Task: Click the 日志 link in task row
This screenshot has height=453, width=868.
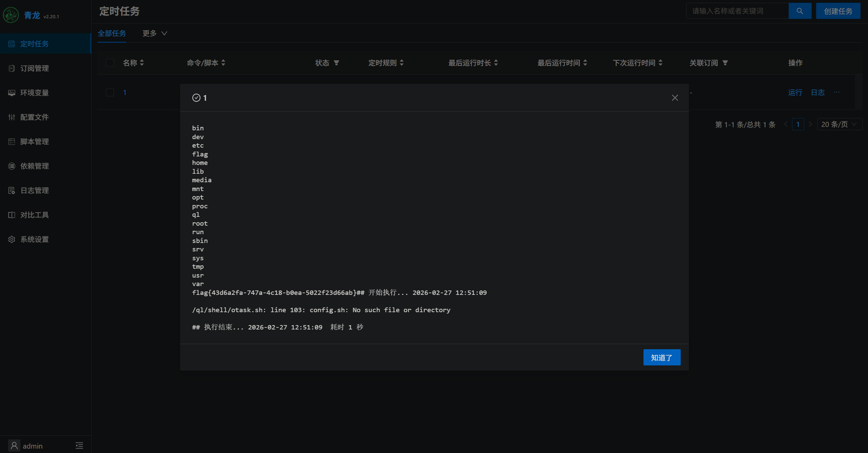Action: pyautogui.click(x=817, y=92)
